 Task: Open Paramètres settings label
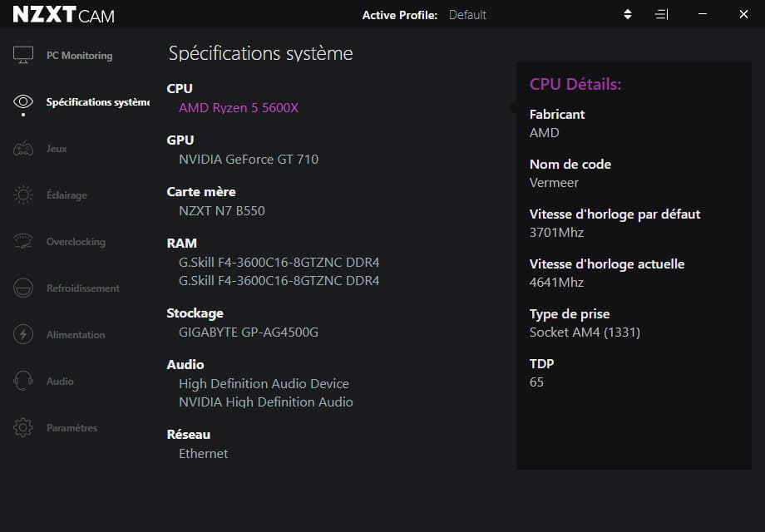pyautogui.click(x=72, y=427)
